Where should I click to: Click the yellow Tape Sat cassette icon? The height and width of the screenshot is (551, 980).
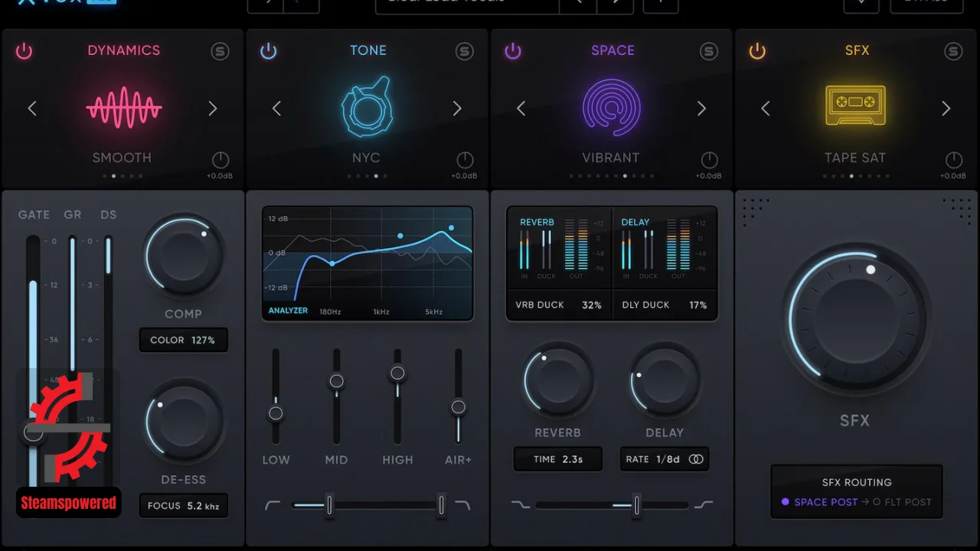coord(855,106)
